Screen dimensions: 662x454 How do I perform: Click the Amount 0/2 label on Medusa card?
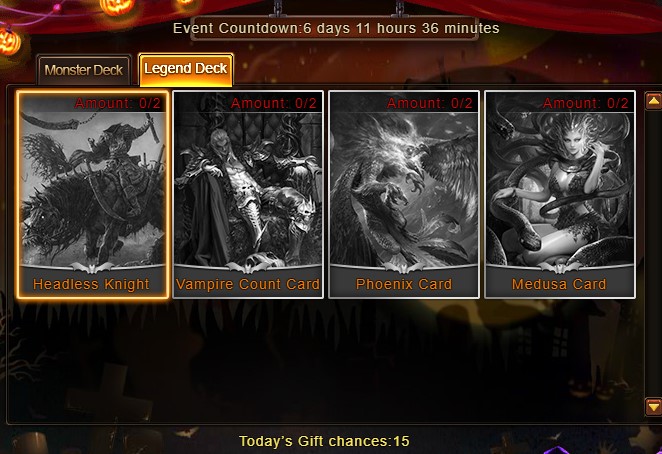586,103
